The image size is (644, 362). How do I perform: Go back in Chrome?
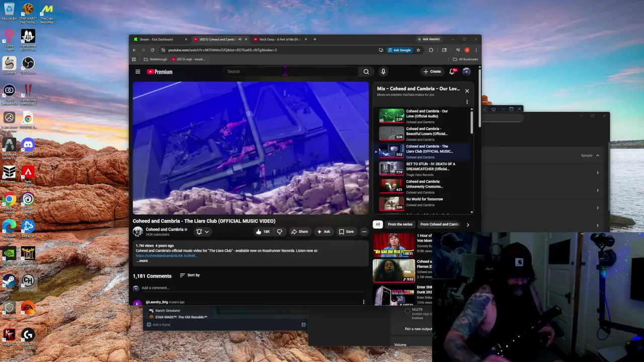point(134,50)
